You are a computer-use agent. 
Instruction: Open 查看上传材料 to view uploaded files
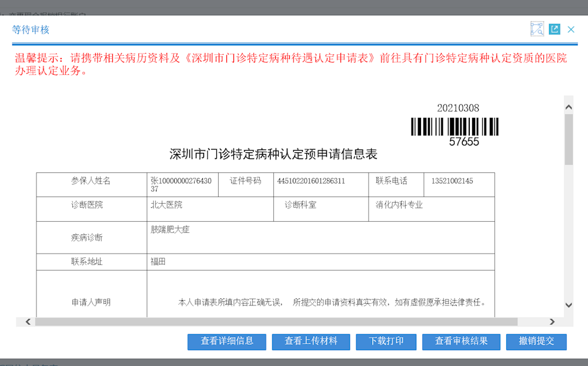coord(311,341)
